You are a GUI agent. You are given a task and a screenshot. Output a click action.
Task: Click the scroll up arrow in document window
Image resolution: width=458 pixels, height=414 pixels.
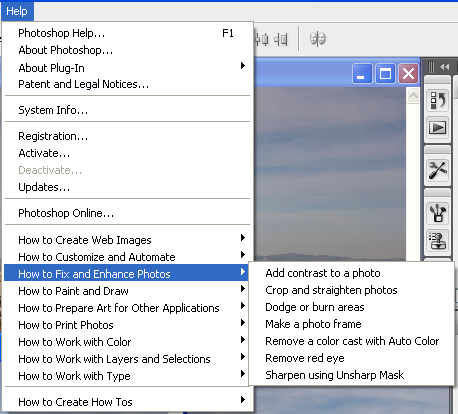coord(413,96)
